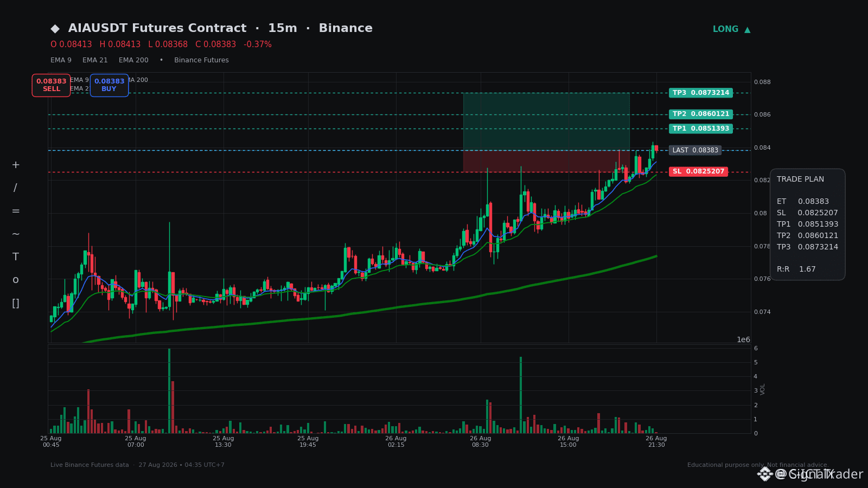868x488 pixels.
Task: Click the 26 Aug 15:00 time label
Action: [569, 441]
